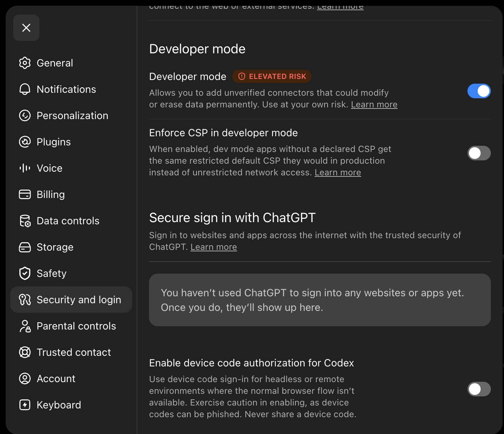Close the settings dialog with X
Image resolution: width=504 pixels, height=434 pixels.
[26, 28]
